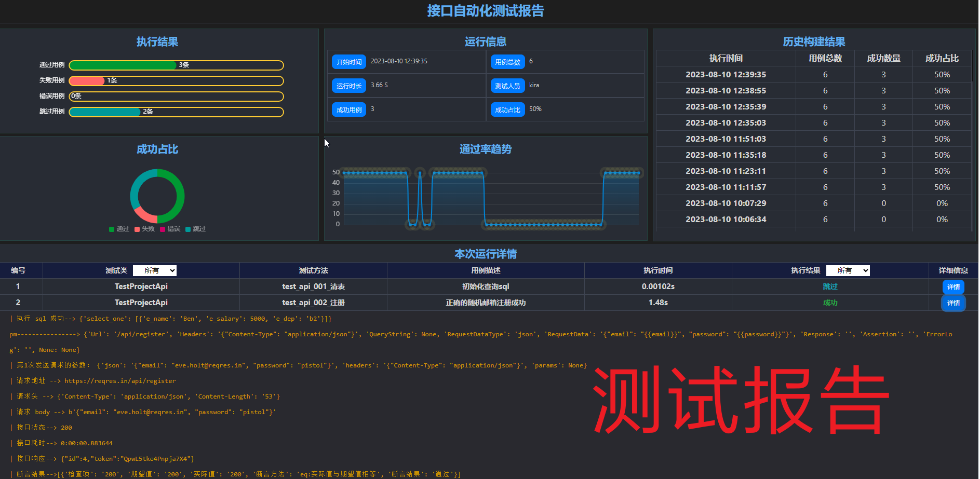Click the 成功 result in row 2
The width and height of the screenshot is (980, 479).
click(x=830, y=303)
